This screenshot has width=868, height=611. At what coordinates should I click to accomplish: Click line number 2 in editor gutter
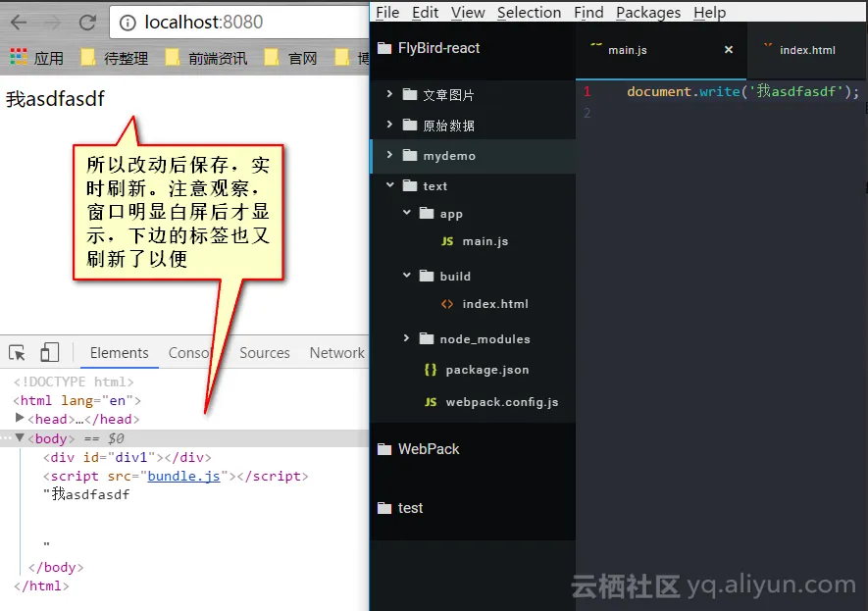(x=587, y=113)
